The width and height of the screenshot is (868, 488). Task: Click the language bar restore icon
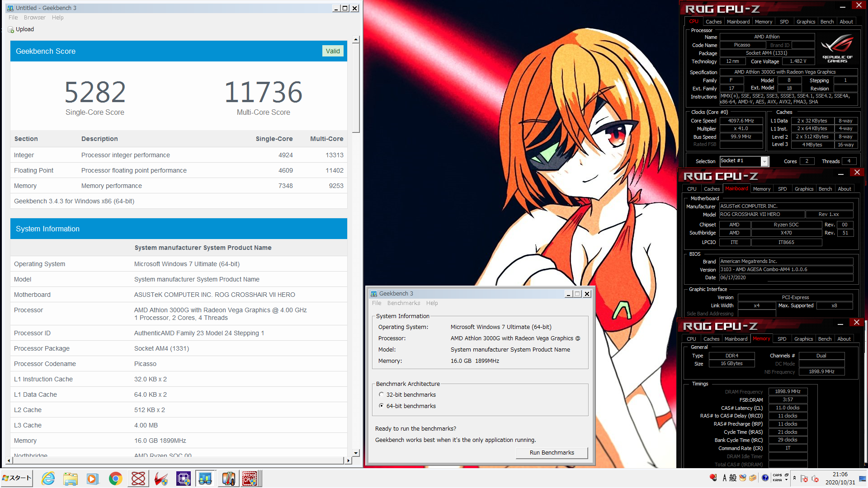coord(787,475)
